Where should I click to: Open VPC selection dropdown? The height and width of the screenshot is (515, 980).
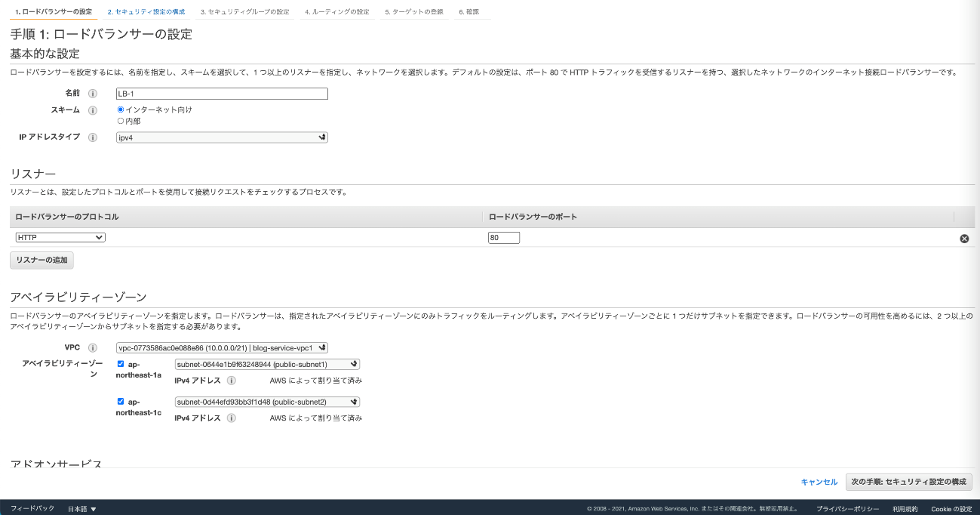pyautogui.click(x=222, y=348)
